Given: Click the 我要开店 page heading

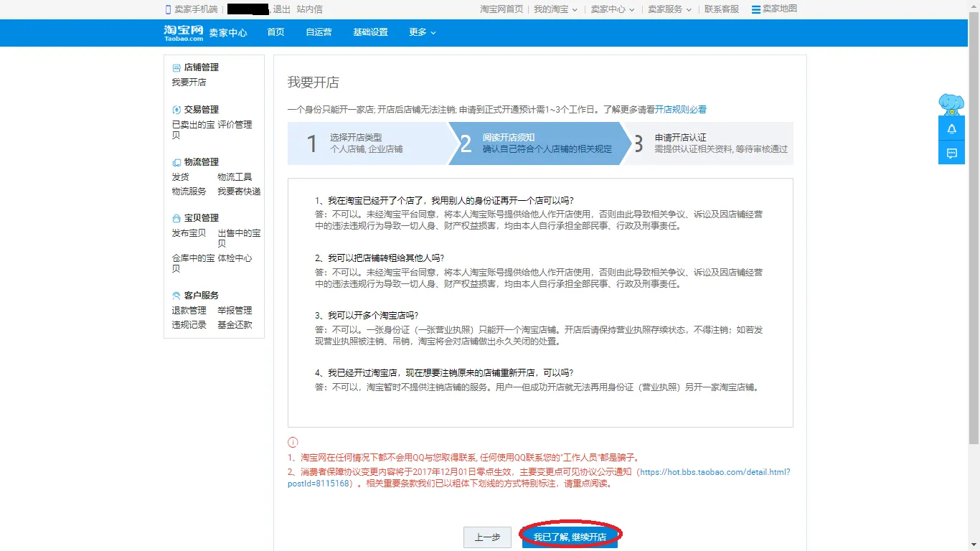Looking at the screenshot, I should tap(314, 83).
